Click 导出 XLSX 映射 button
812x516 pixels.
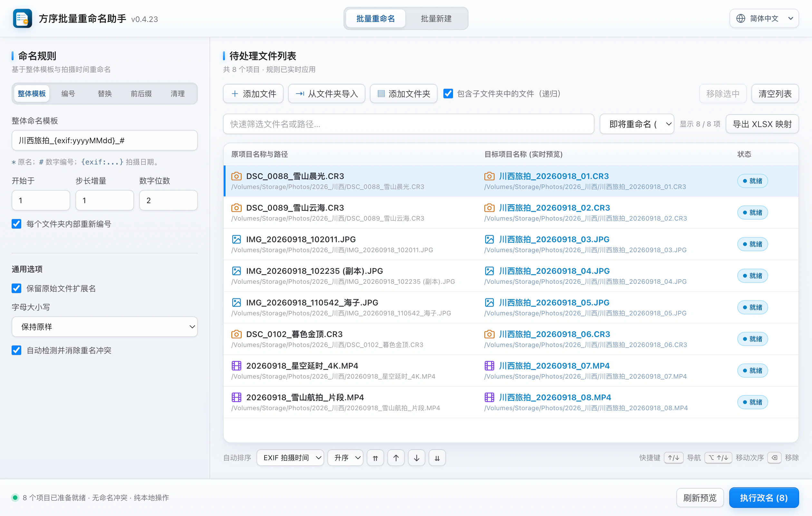pos(762,124)
